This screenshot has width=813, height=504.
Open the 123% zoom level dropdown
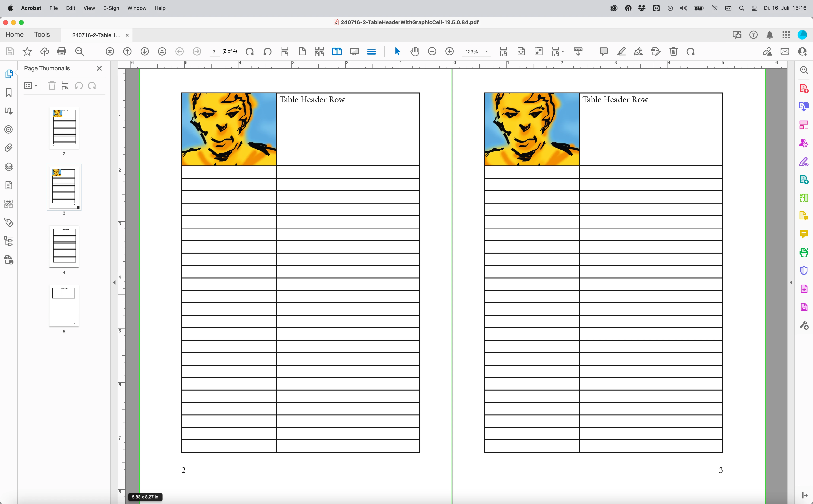[x=486, y=52]
